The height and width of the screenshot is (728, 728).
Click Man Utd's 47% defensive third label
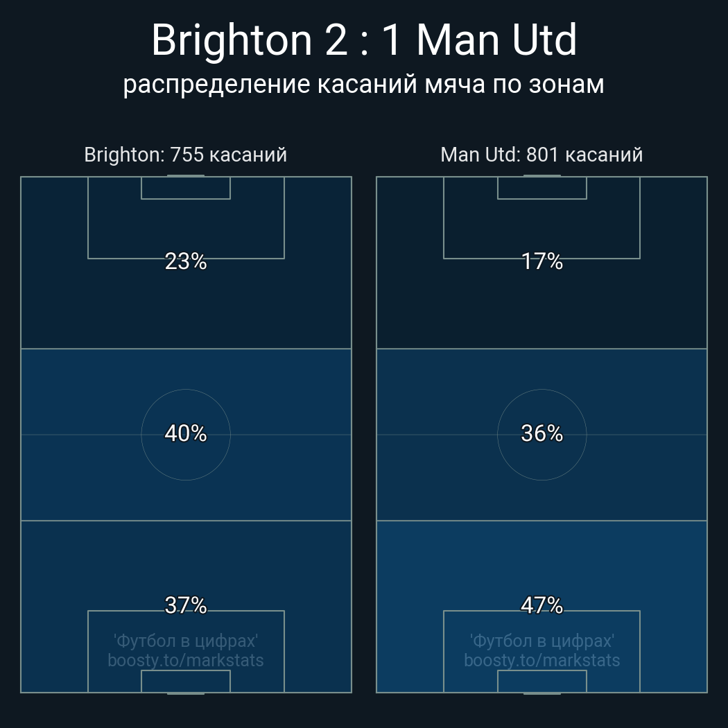(541, 605)
